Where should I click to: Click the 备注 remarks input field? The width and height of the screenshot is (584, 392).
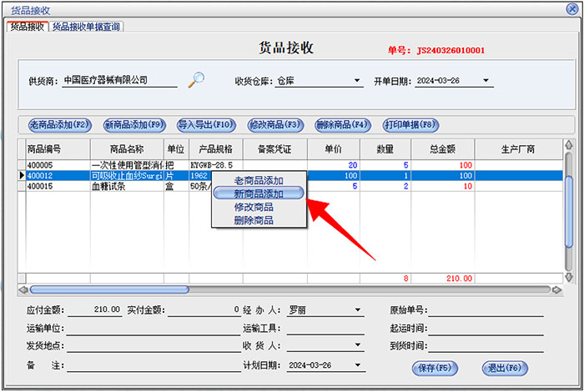(150, 365)
